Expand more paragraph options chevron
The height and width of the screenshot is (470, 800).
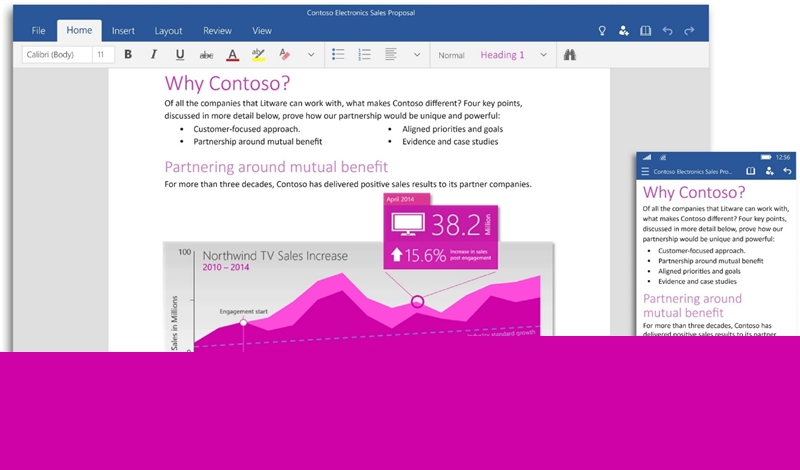coord(417,55)
